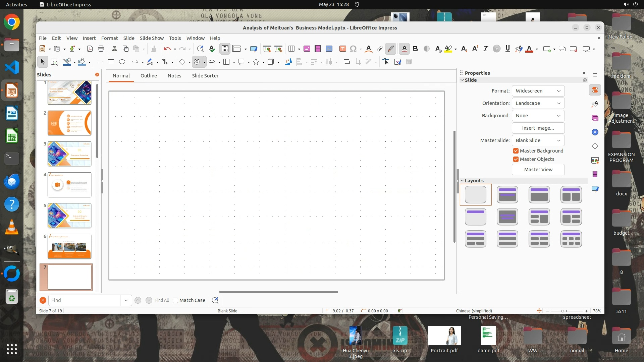The image size is (644, 362).
Task: Open the Slide Show menu
Action: [x=152, y=38]
